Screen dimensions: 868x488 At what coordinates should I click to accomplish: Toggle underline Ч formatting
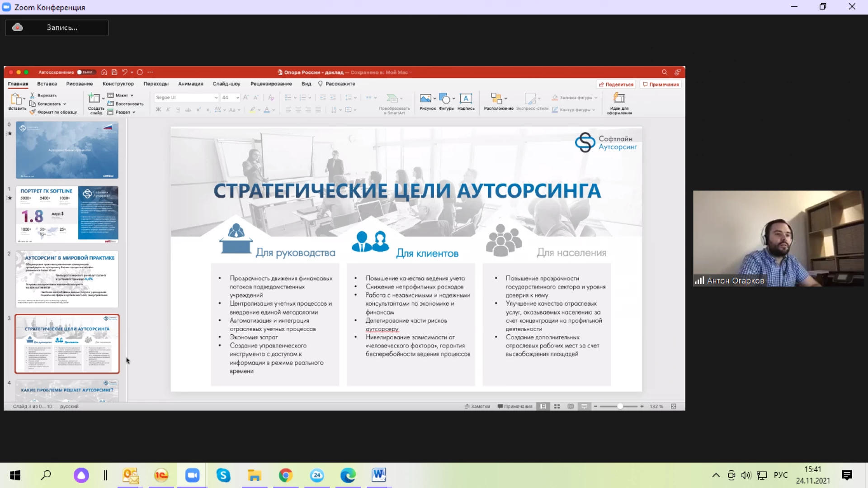tap(178, 109)
